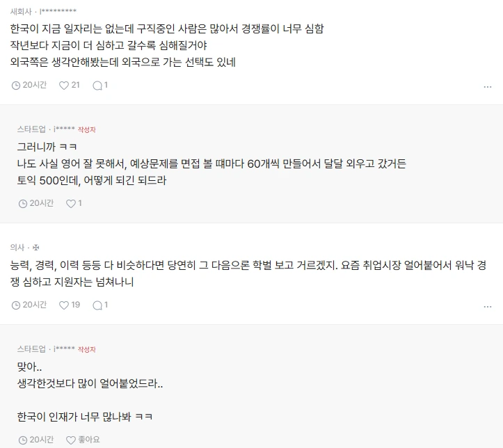Open more options for the 세회사 comment
The image size is (503, 448).
[x=487, y=86]
